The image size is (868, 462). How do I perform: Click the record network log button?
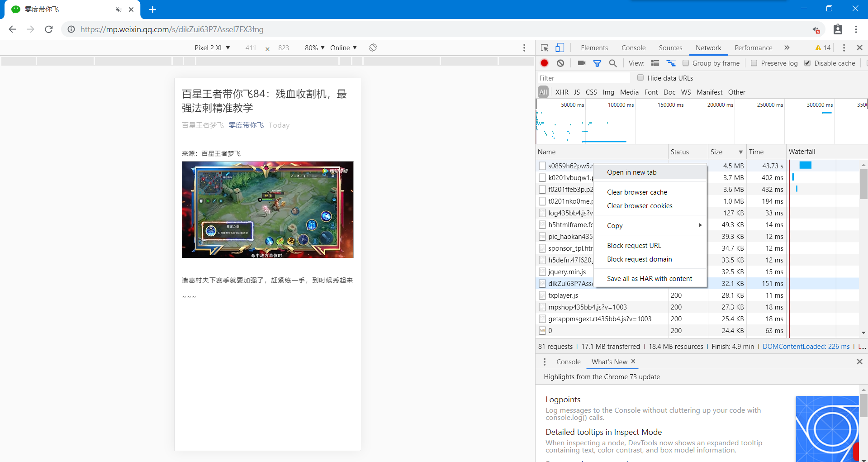[x=545, y=63]
